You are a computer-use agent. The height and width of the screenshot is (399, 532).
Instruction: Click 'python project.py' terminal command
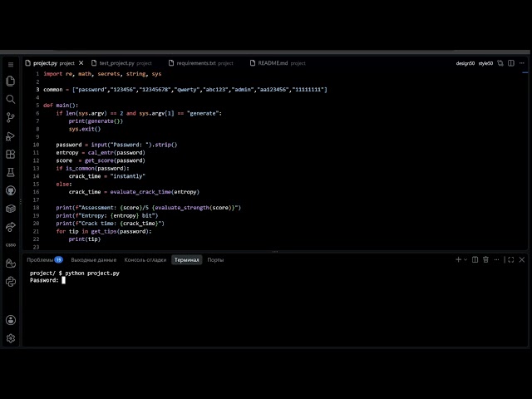92,273
